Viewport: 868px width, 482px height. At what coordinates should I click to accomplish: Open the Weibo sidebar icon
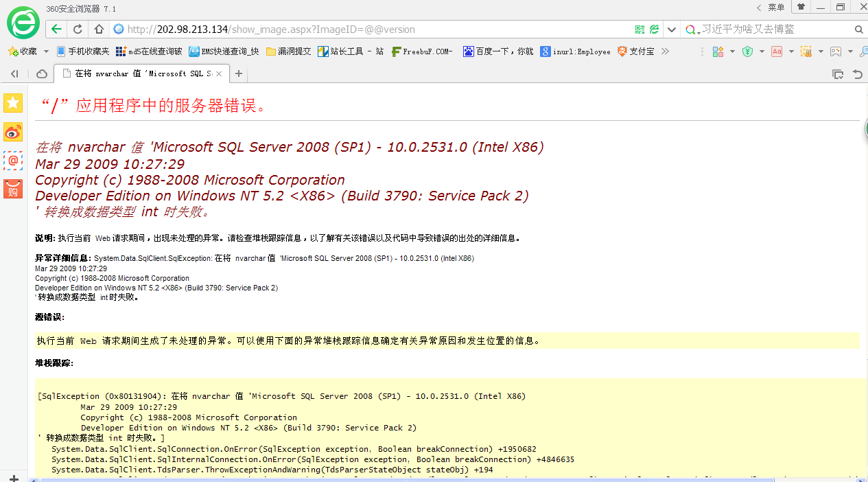point(13,132)
